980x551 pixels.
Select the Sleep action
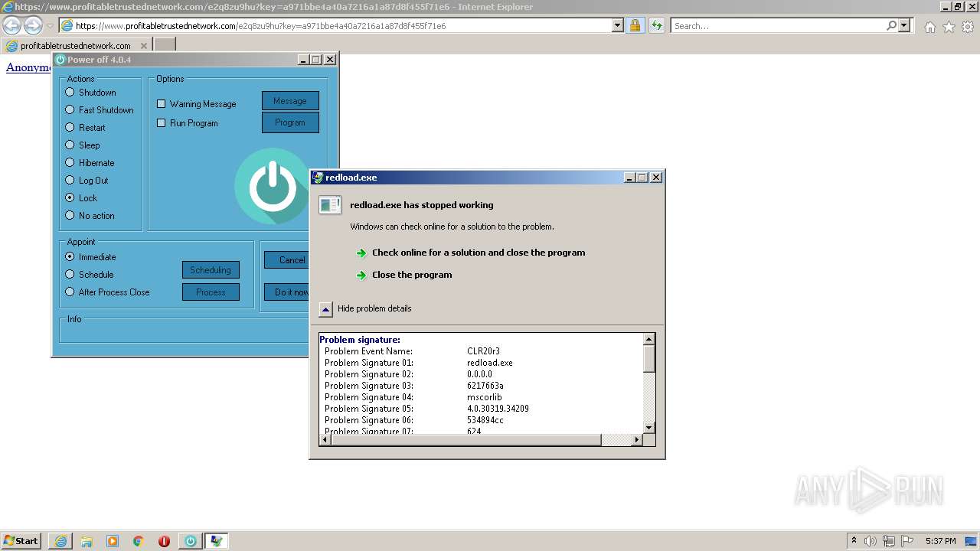pyautogui.click(x=70, y=145)
